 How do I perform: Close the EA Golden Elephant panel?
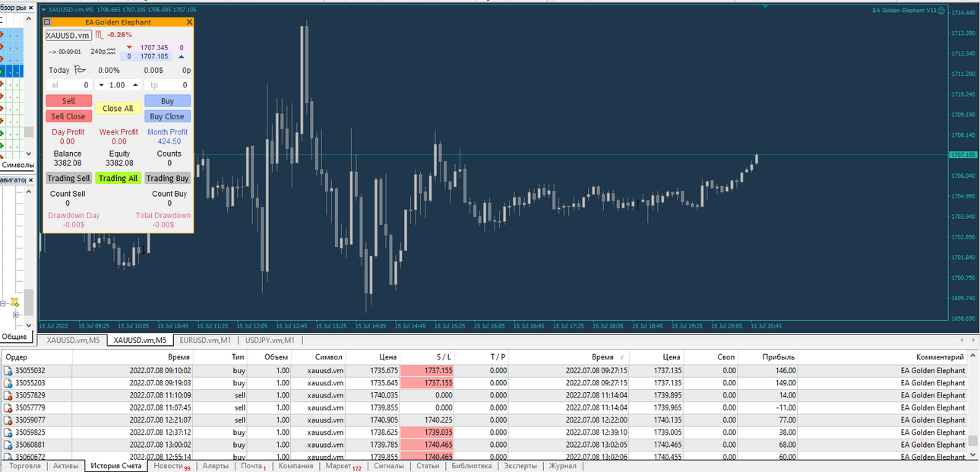(189, 22)
